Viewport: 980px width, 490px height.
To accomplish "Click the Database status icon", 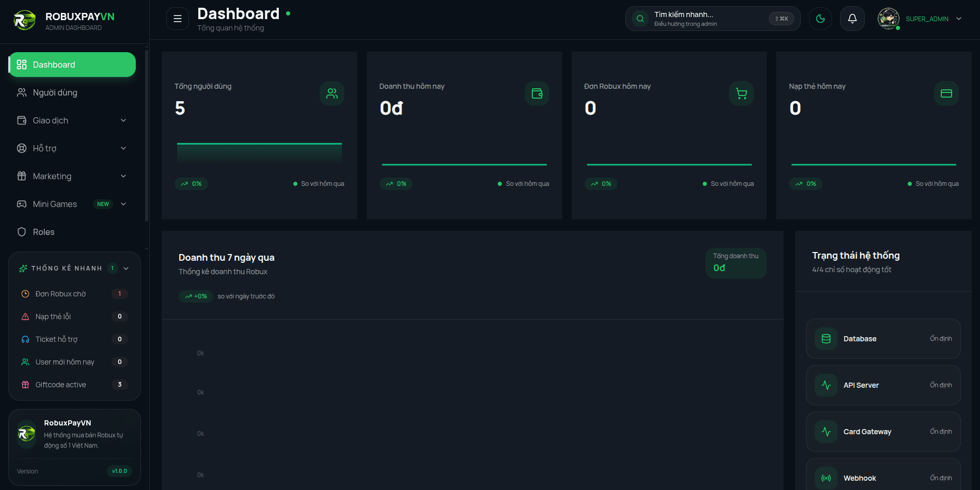I will coord(826,339).
